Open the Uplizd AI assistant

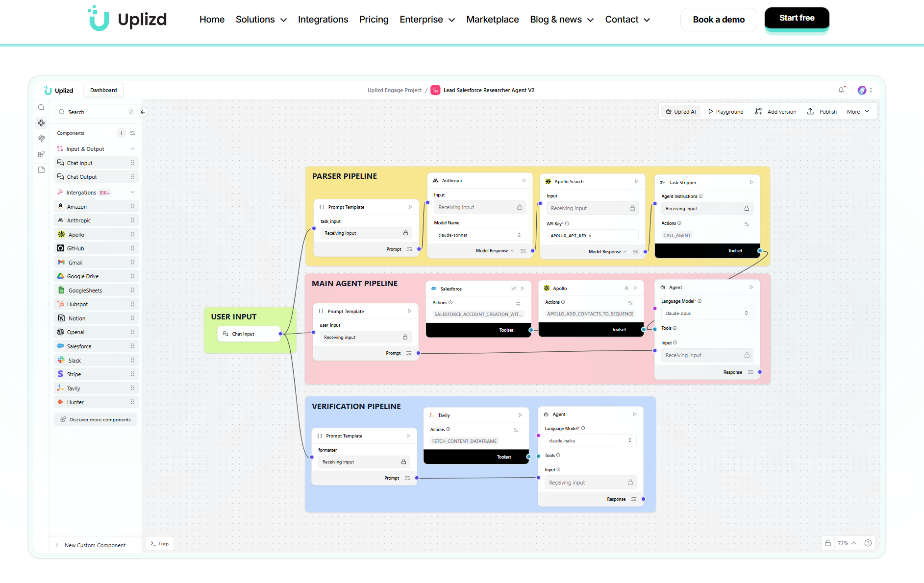tap(681, 112)
